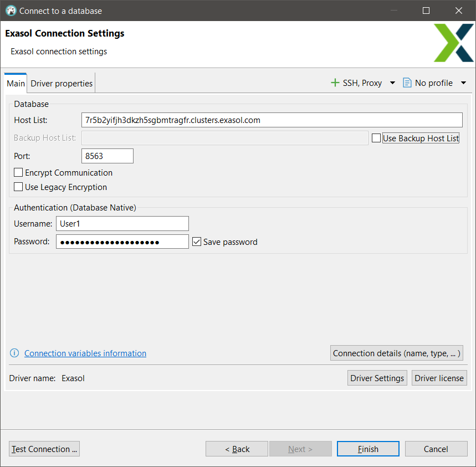Check Use Legacy Encryption option
The image size is (476, 467).
click(x=18, y=187)
